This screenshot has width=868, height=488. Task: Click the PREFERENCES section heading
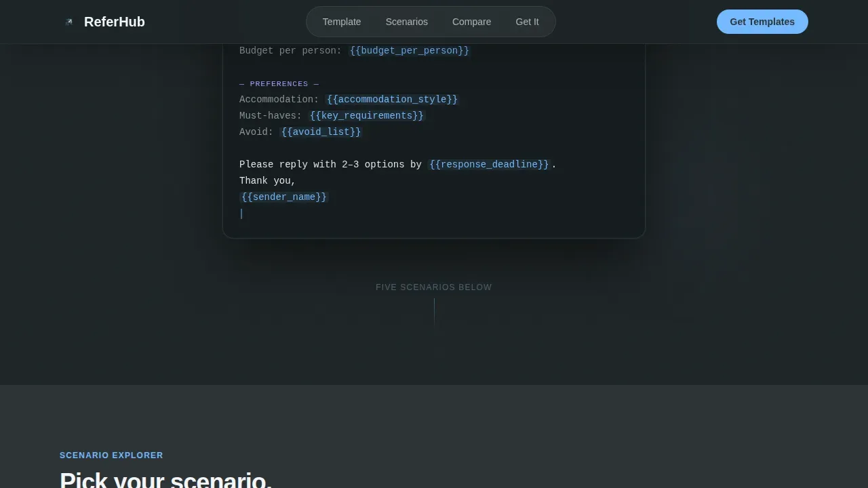click(x=279, y=84)
